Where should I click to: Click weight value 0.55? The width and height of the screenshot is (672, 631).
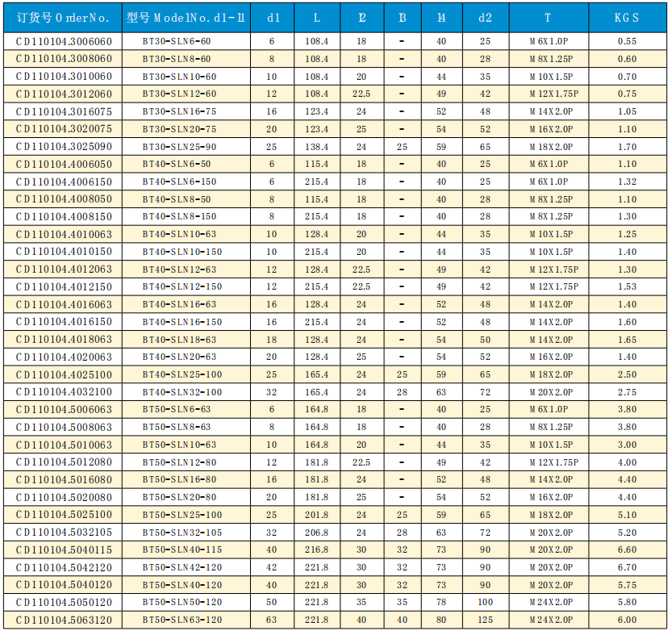coord(627,42)
